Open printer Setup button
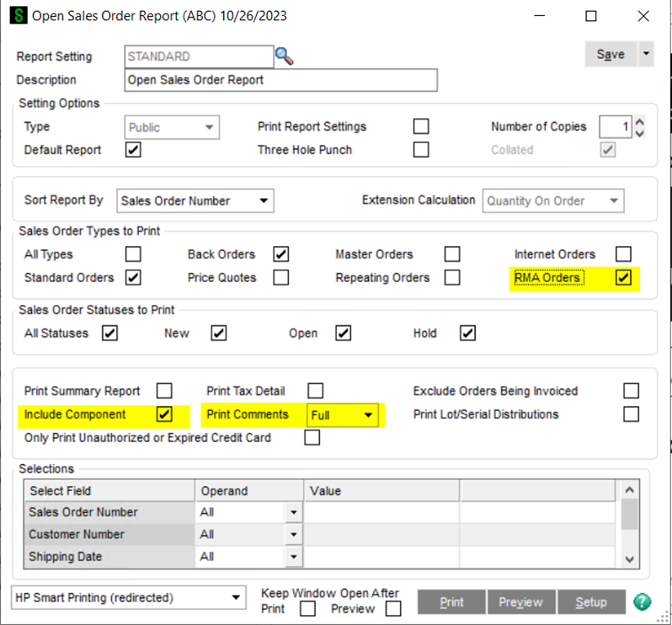This screenshot has width=672, height=625. (590, 601)
